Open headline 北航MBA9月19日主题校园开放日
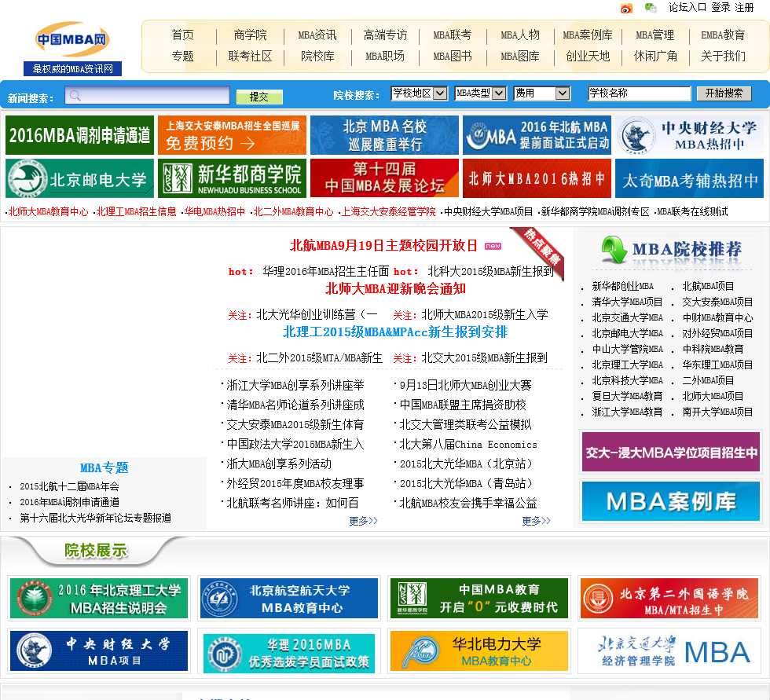770x700 pixels. click(383, 245)
